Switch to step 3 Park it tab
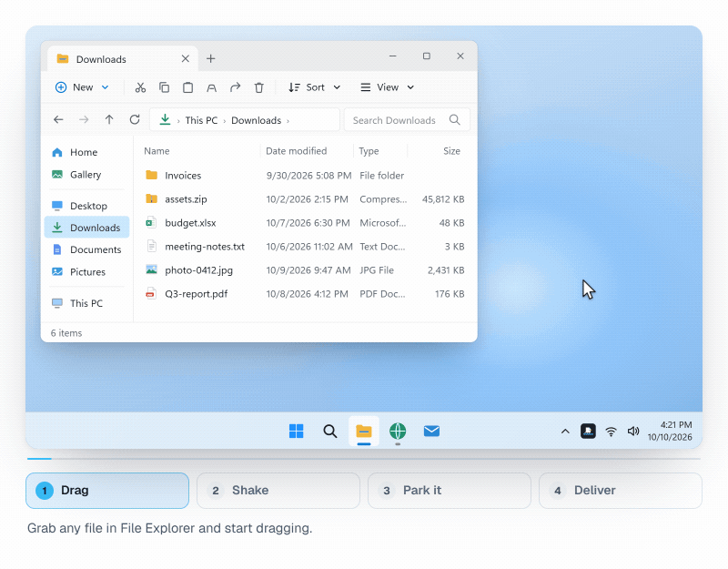This screenshot has width=728, height=569. pos(450,491)
